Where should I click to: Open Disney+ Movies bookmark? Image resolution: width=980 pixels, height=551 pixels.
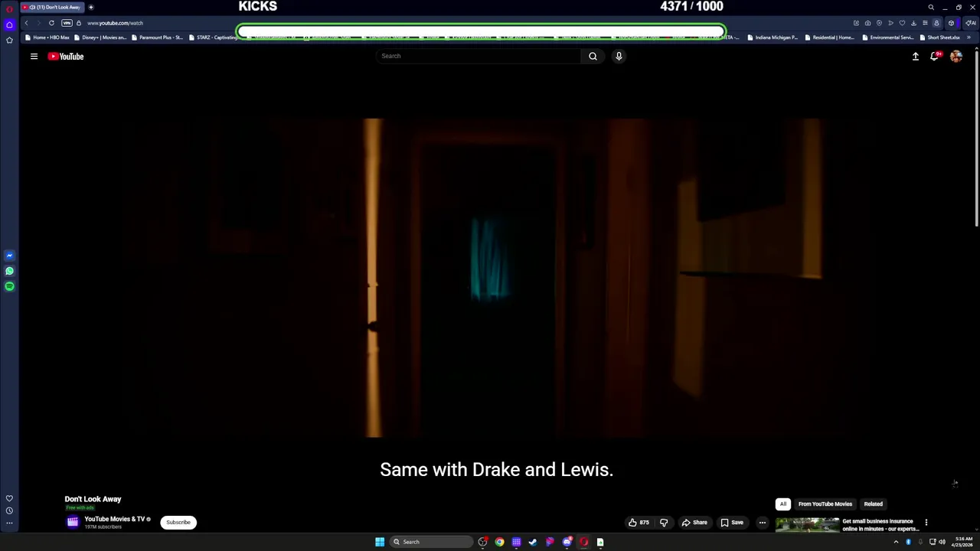pos(100,37)
